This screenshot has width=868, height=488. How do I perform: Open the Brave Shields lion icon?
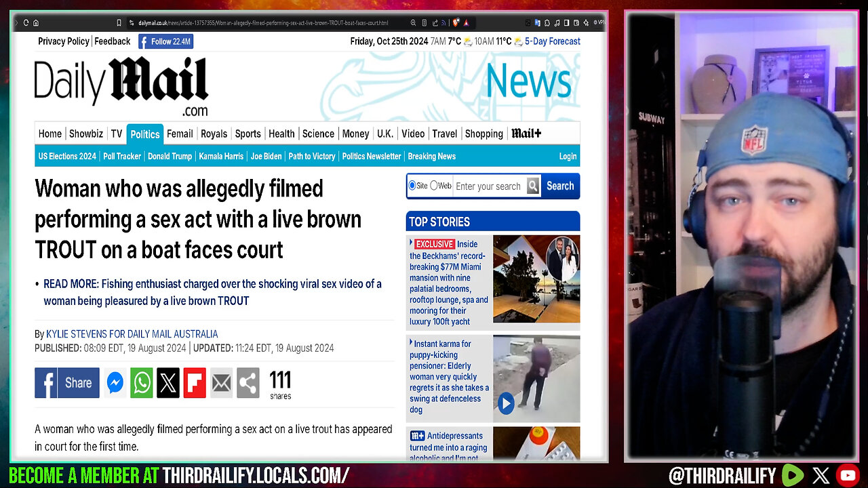coord(456,22)
